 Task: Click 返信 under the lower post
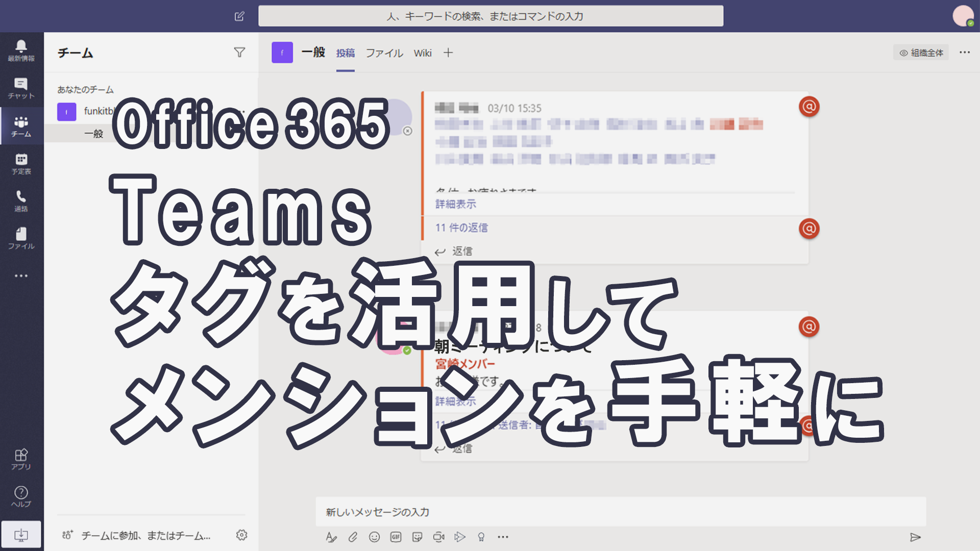454,448
